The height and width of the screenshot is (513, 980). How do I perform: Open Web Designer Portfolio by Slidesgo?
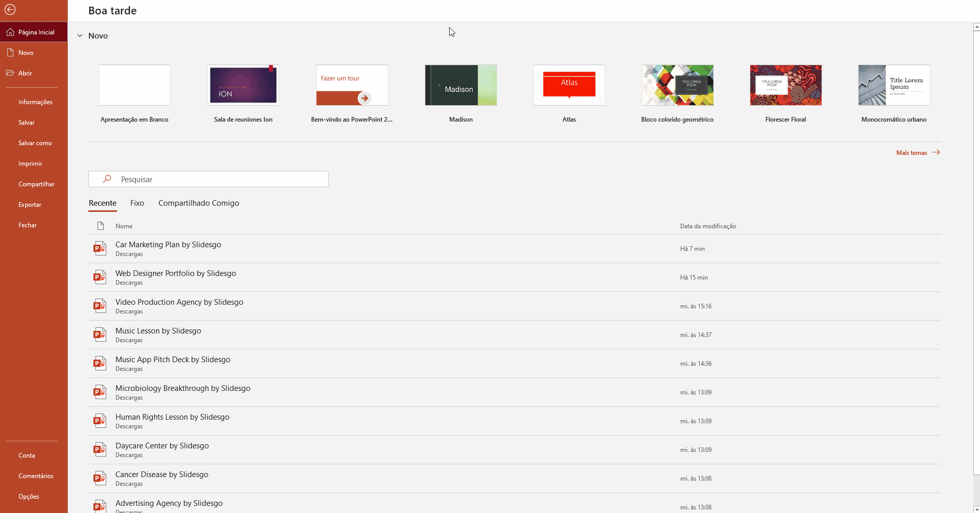(514, 278)
